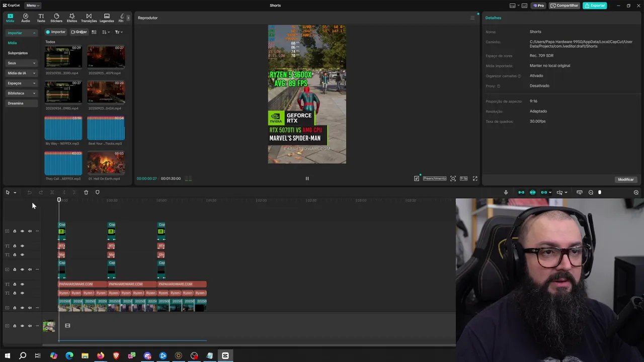
Task: Switch media grid view layout
Action: point(94,32)
